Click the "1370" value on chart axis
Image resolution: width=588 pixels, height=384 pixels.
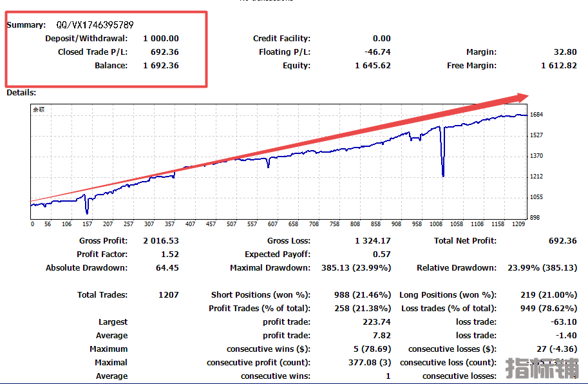pos(536,156)
